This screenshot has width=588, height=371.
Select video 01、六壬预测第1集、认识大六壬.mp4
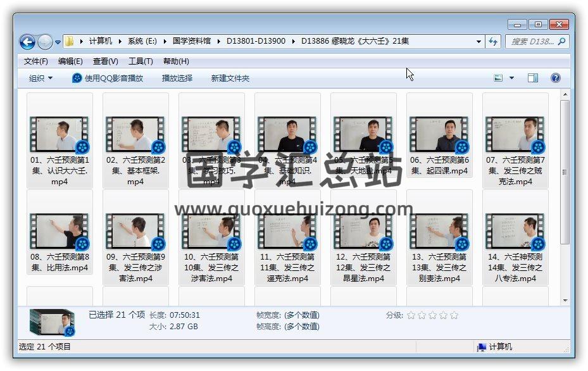coord(59,141)
